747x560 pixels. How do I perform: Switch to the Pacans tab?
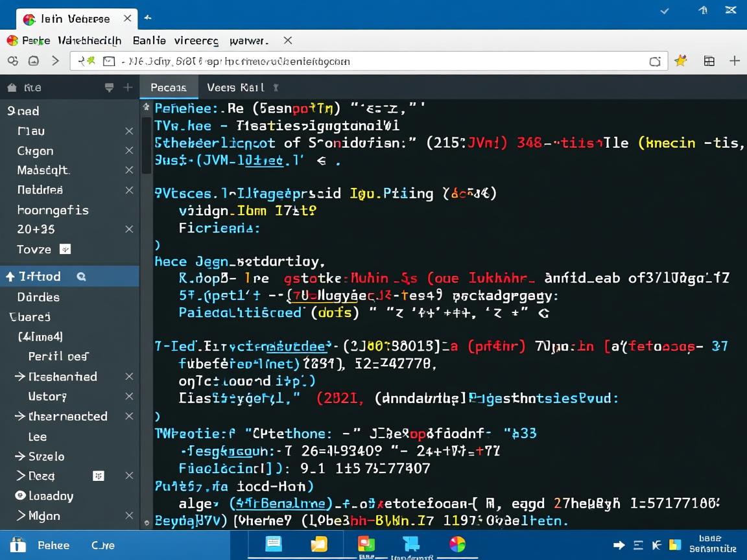pyautogui.click(x=169, y=87)
